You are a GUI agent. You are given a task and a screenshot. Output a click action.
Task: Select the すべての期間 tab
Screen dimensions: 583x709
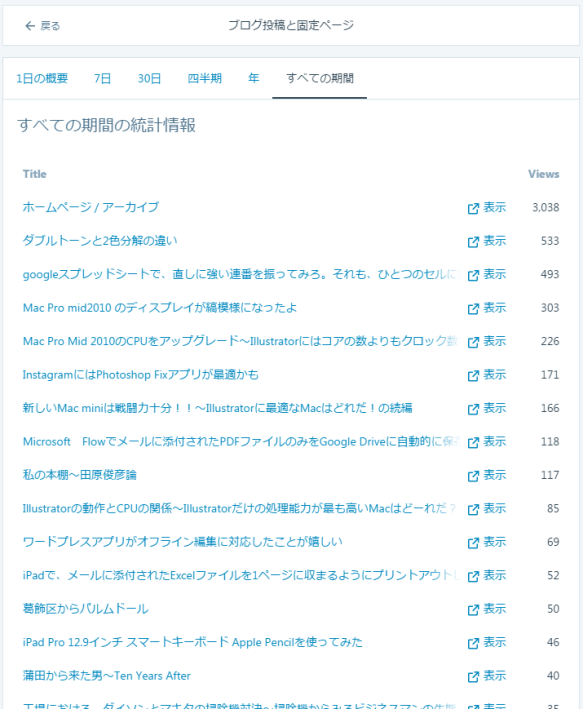point(320,78)
